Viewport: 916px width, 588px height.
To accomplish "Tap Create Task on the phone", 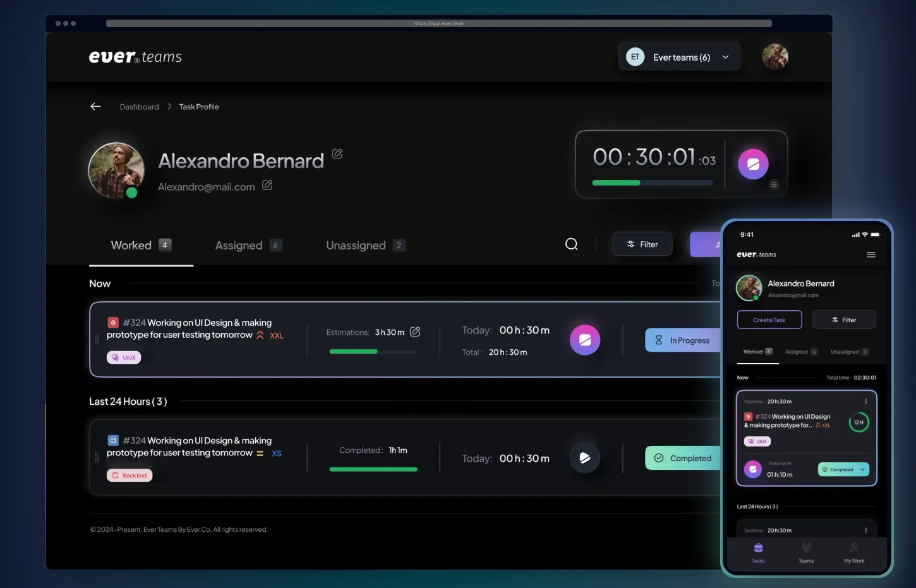I will click(769, 320).
